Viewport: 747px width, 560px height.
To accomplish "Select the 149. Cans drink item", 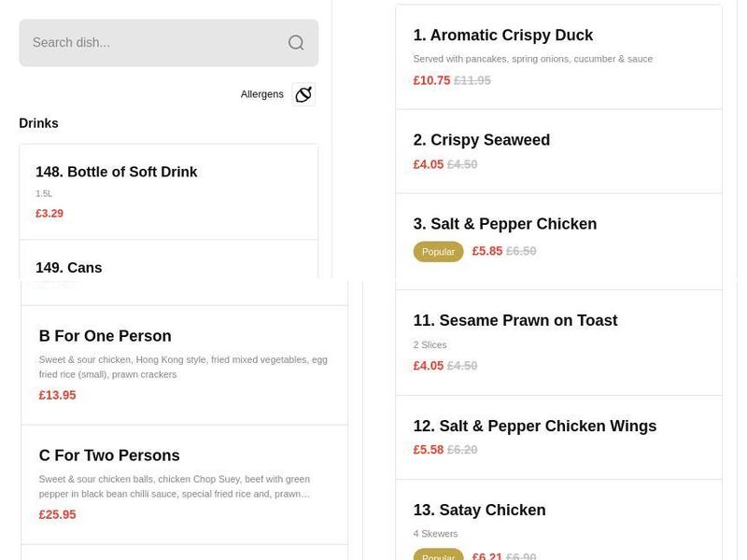I will coord(68,268).
